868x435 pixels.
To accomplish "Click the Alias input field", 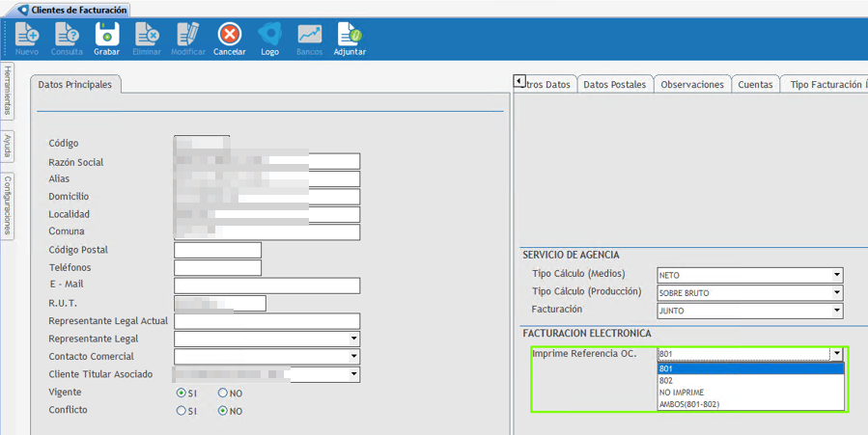I will point(266,179).
